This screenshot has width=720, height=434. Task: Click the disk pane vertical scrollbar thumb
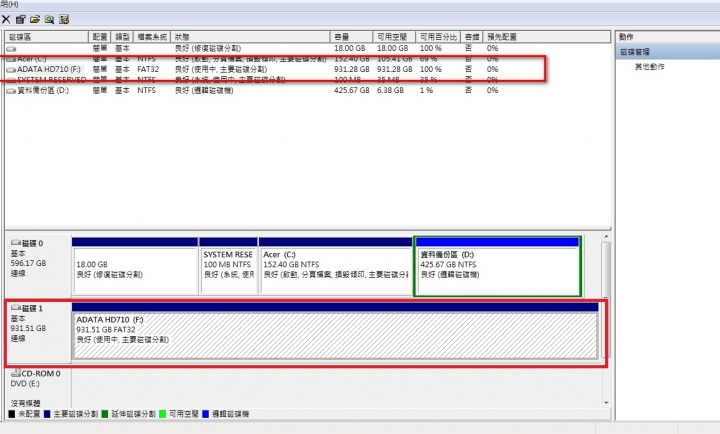(x=606, y=299)
